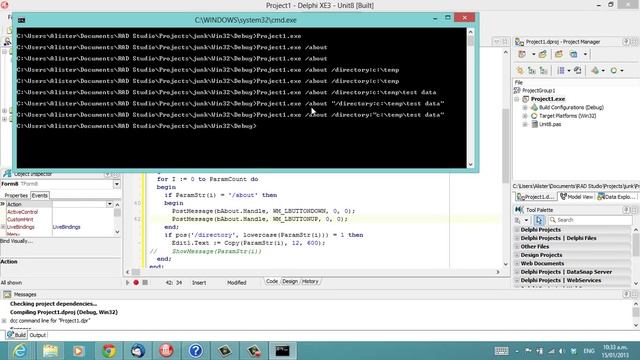
Task: Switch to the Code editor tab
Action: pyautogui.click(x=272, y=282)
